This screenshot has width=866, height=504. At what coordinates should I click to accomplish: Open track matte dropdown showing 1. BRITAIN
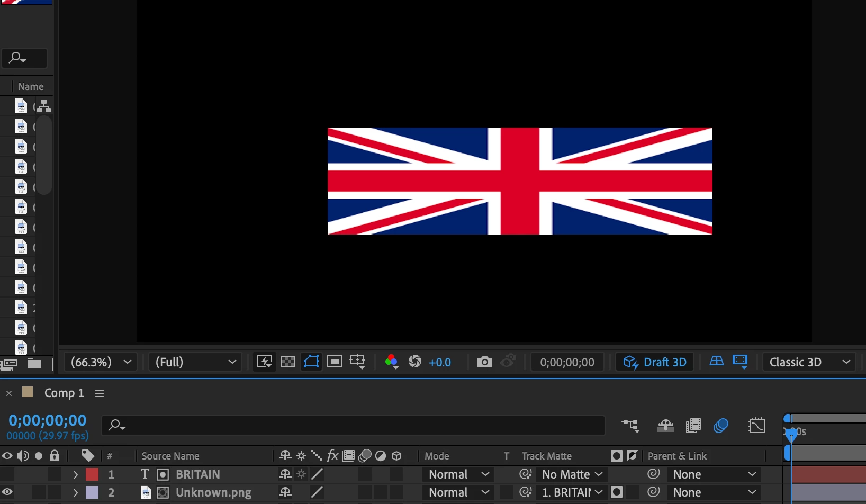tap(572, 492)
